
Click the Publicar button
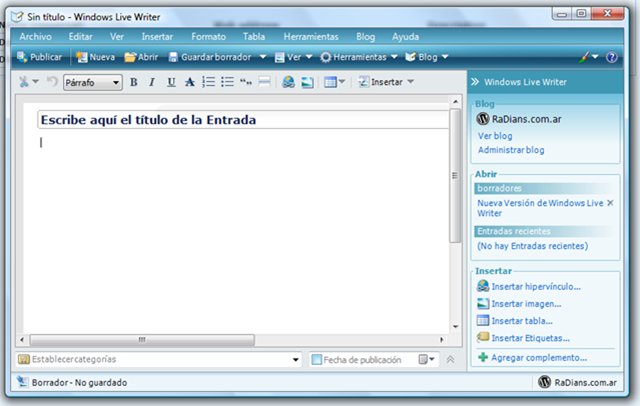[39, 57]
